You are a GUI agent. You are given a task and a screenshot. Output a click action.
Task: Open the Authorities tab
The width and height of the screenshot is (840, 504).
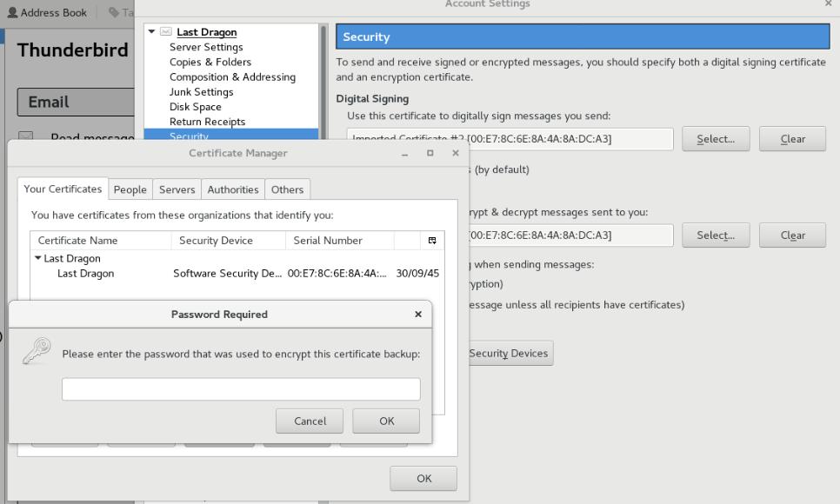point(232,189)
